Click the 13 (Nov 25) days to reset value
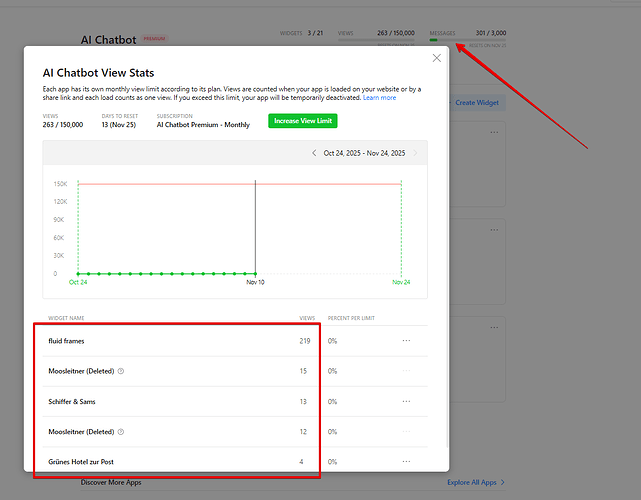641x500 pixels. [x=119, y=125]
